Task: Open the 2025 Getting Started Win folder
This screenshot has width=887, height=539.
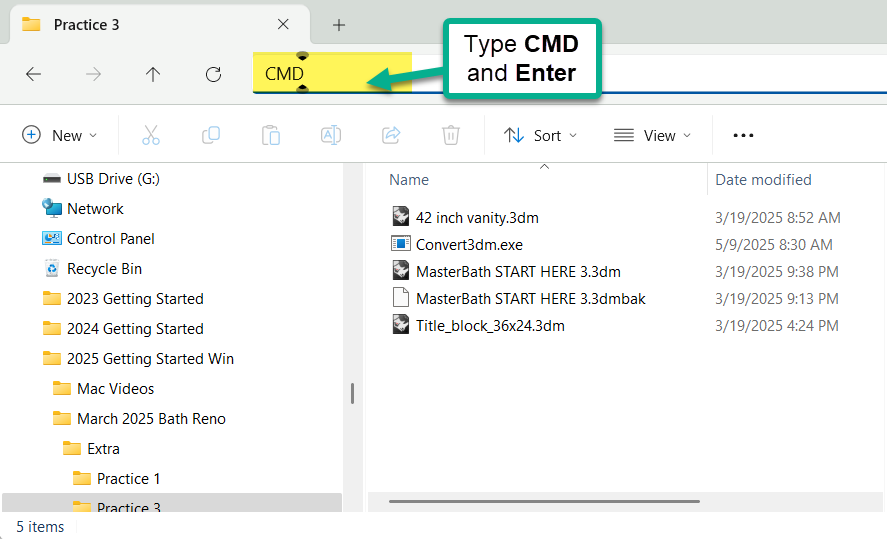Action: [x=150, y=359]
